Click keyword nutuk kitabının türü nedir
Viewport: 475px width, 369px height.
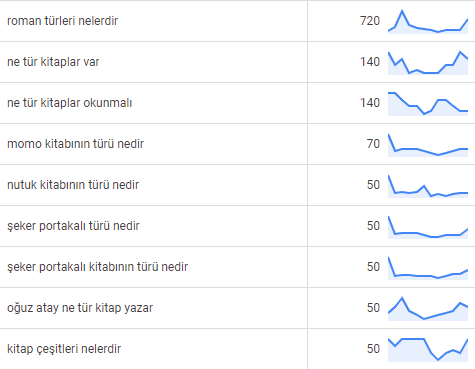pyautogui.click(x=73, y=185)
